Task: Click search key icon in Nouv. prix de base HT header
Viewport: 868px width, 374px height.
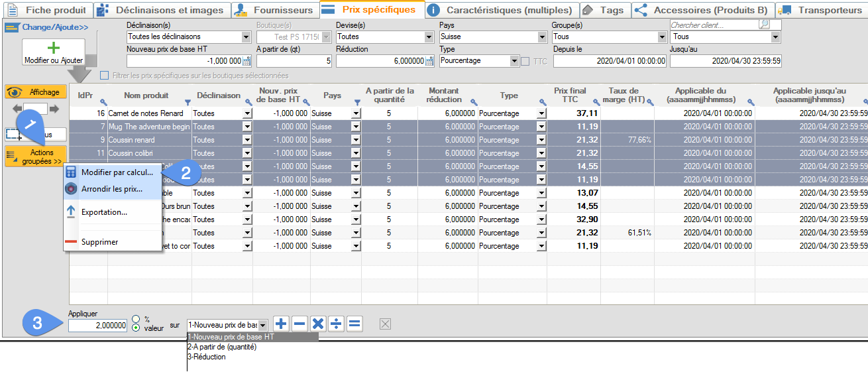Action: [x=306, y=102]
